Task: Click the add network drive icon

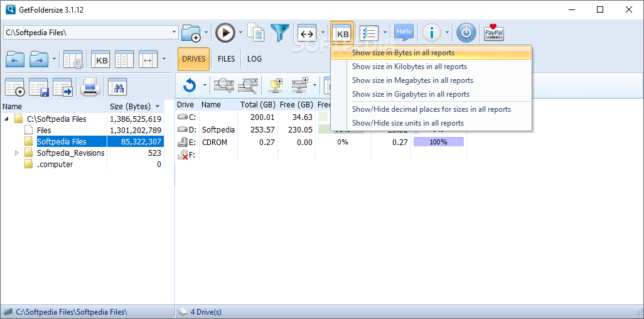Action: point(300,85)
